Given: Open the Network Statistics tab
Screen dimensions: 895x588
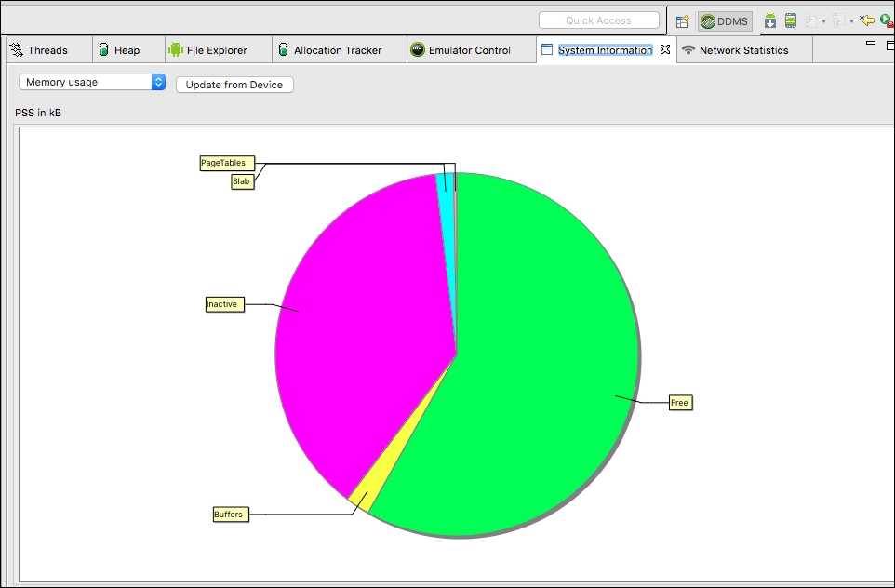Looking at the screenshot, I should pyautogui.click(x=742, y=50).
